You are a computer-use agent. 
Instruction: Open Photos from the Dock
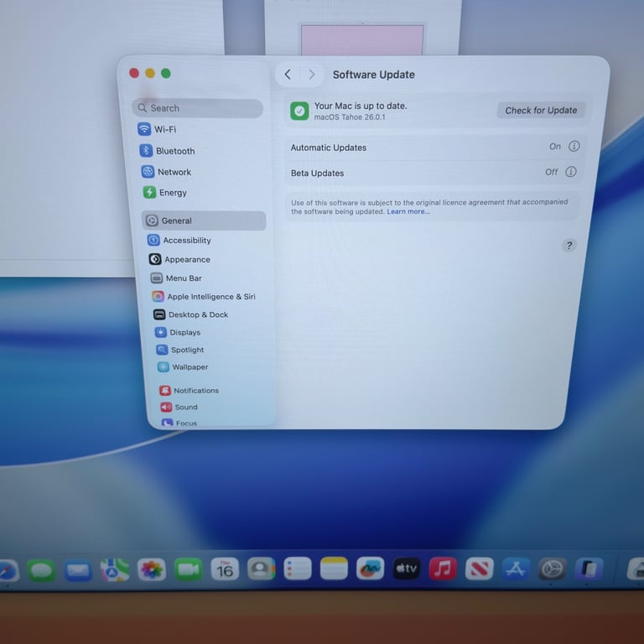(152, 569)
